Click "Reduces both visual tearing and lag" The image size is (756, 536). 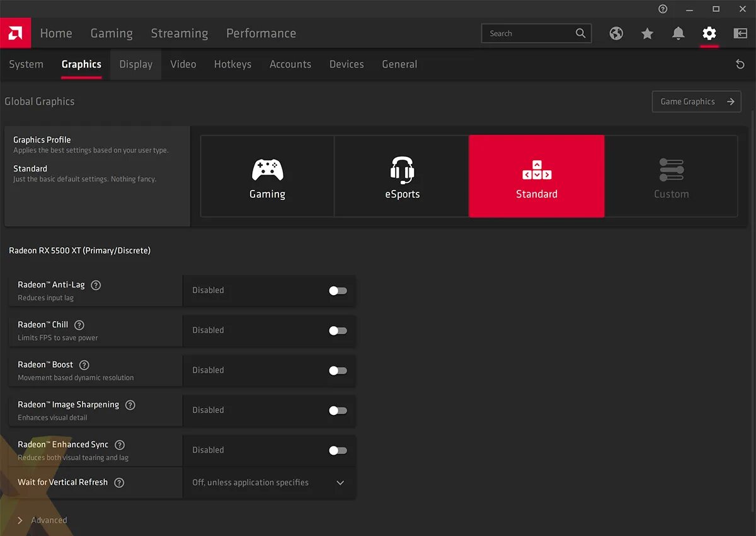(x=73, y=458)
